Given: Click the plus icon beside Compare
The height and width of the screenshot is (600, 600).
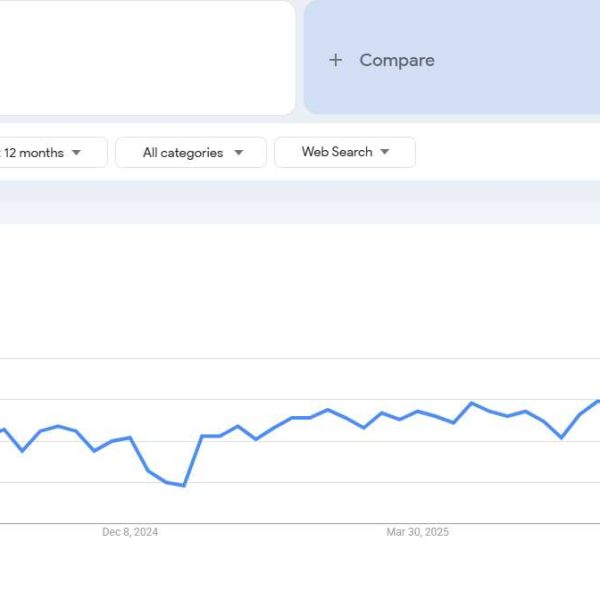Looking at the screenshot, I should coord(335,61).
